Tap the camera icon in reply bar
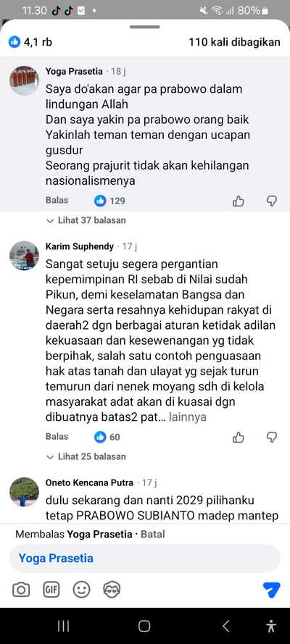The image size is (290, 644). (x=21, y=590)
